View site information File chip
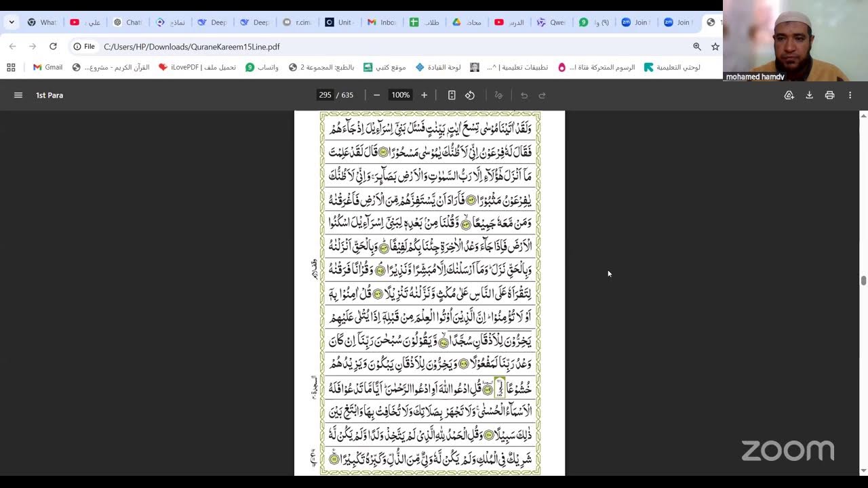Viewport: 868px width, 488px height. click(85, 46)
